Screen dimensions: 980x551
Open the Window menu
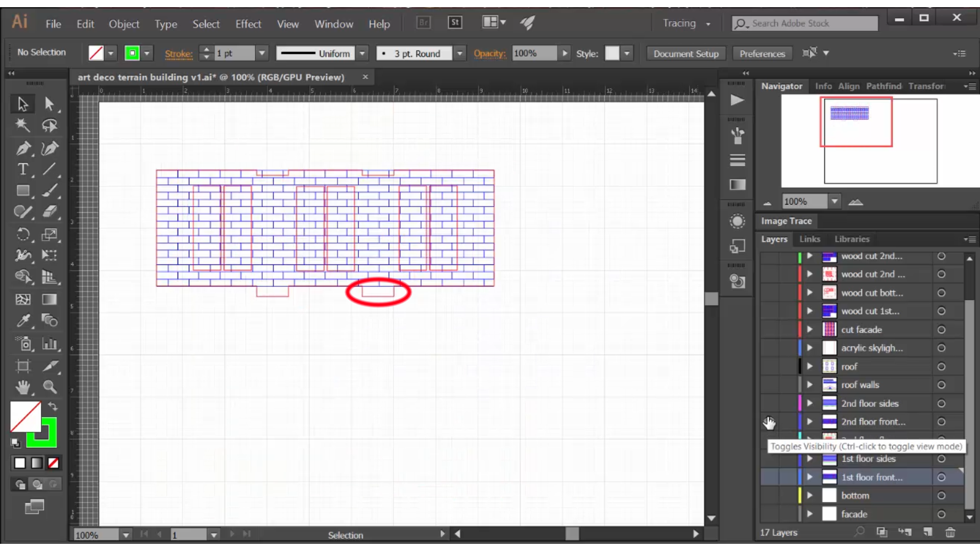pos(334,24)
